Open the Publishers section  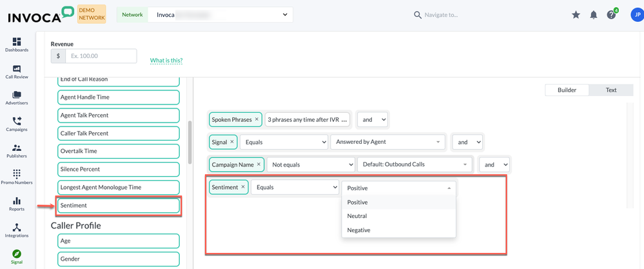[17, 151]
